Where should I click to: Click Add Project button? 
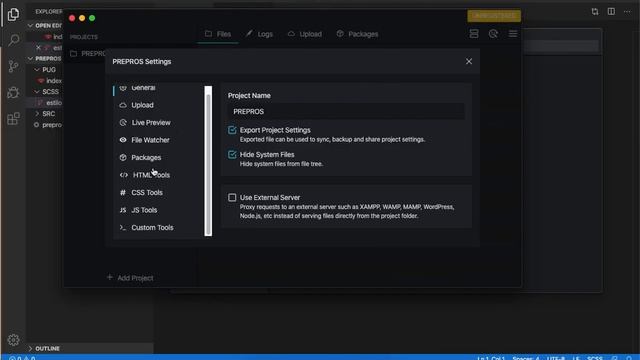pyautogui.click(x=130, y=278)
